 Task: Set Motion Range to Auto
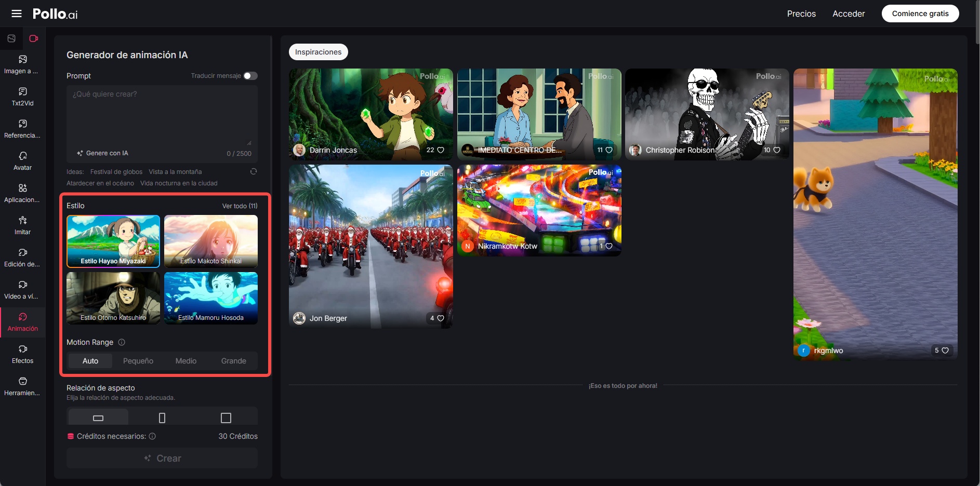90,361
